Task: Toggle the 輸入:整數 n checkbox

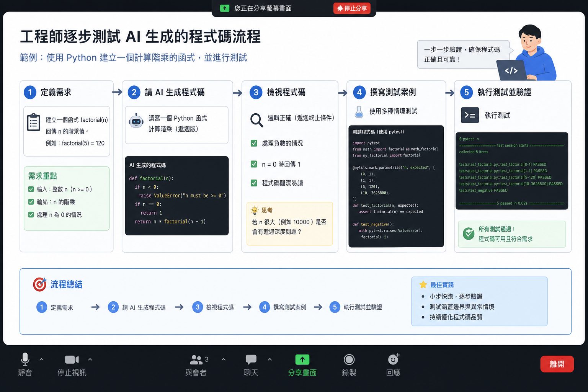Action: tap(31, 189)
